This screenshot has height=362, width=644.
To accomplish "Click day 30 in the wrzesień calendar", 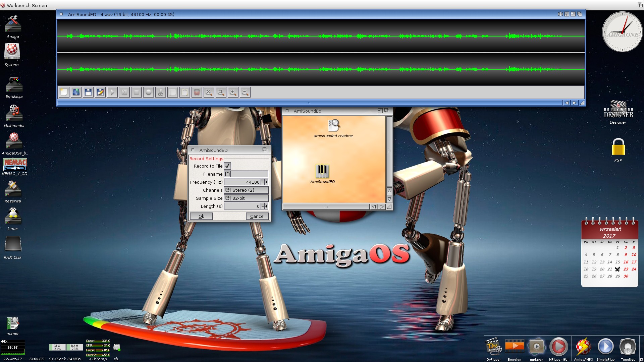I will (x=626, y=276).
